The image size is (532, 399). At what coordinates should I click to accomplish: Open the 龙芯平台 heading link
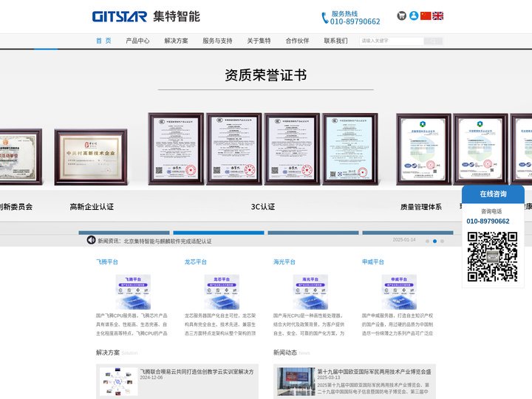click(195, 262)
